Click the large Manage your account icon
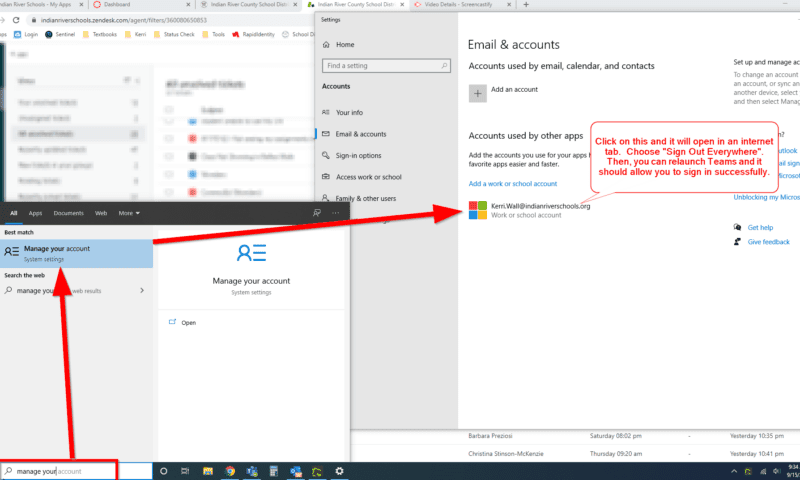 (x=252, y=253)
